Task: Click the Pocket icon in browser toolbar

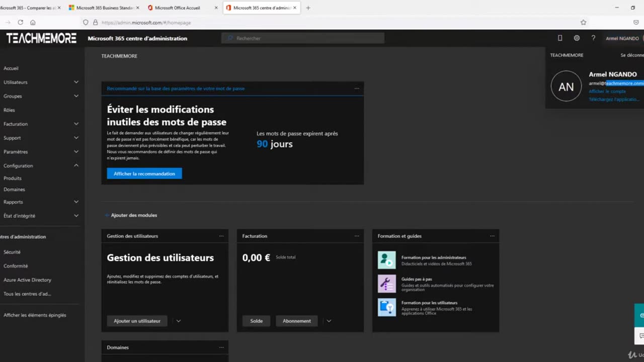Action: [x=636, y=22]
